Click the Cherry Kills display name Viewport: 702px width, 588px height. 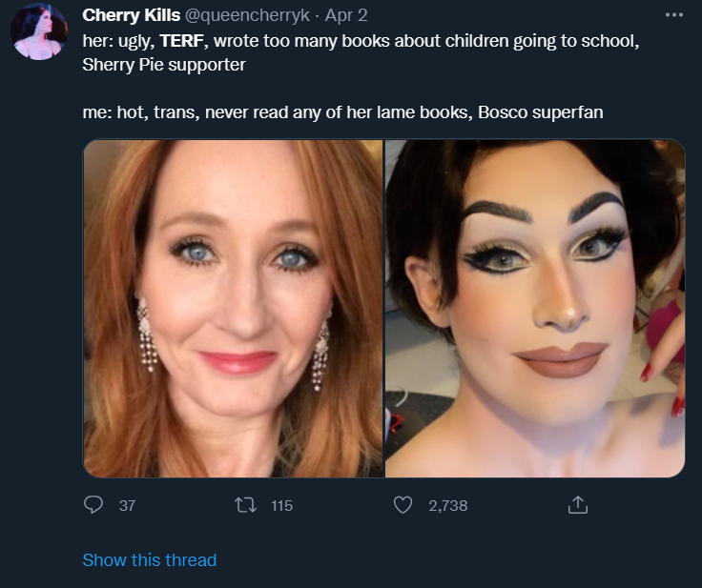pyautogui.click(x=132, y=15)
